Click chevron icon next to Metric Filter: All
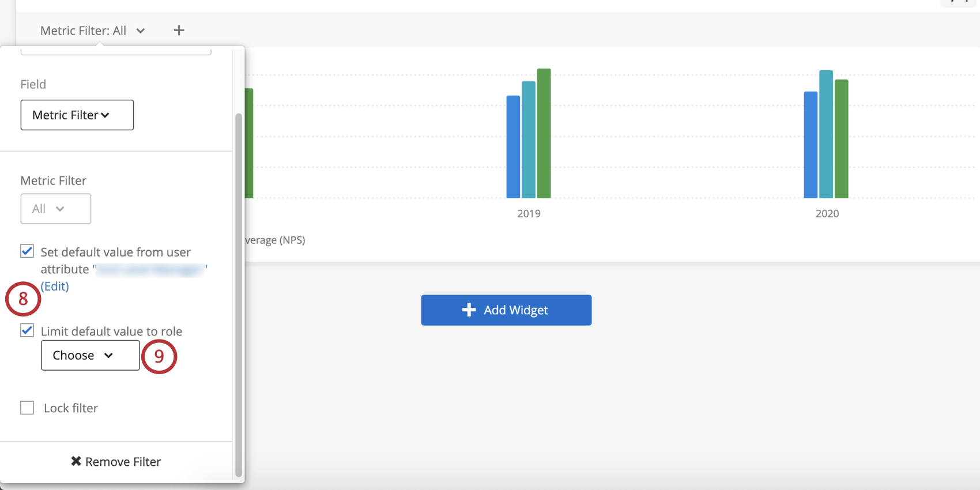This screenshot has height=490, width=980. click(141, 31)
